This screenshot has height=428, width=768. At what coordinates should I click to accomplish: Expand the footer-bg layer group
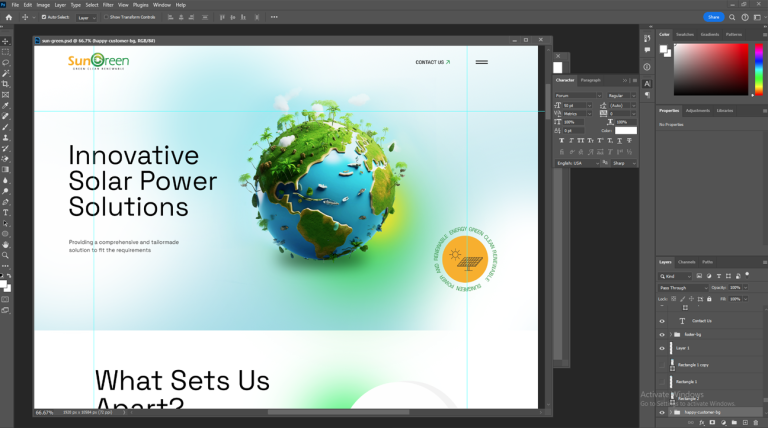click(x=671, y=335)
